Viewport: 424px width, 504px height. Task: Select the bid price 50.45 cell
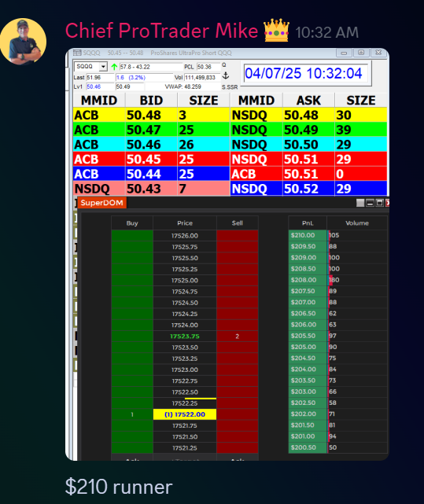[151, 159]
